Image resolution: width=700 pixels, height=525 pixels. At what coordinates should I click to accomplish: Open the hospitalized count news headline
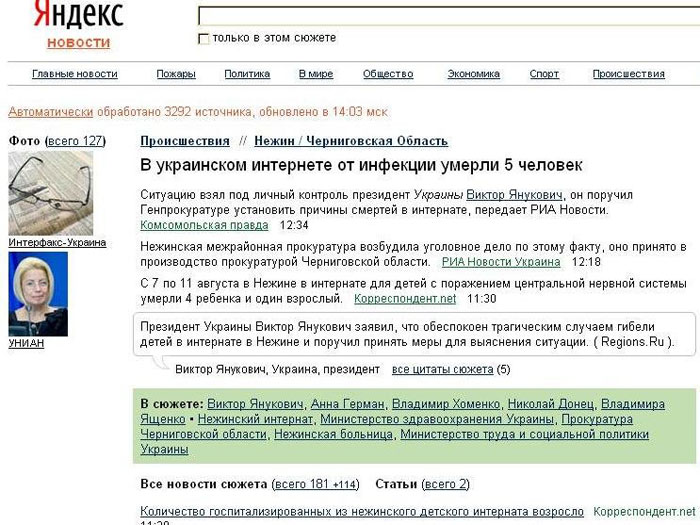click(362, 512)
